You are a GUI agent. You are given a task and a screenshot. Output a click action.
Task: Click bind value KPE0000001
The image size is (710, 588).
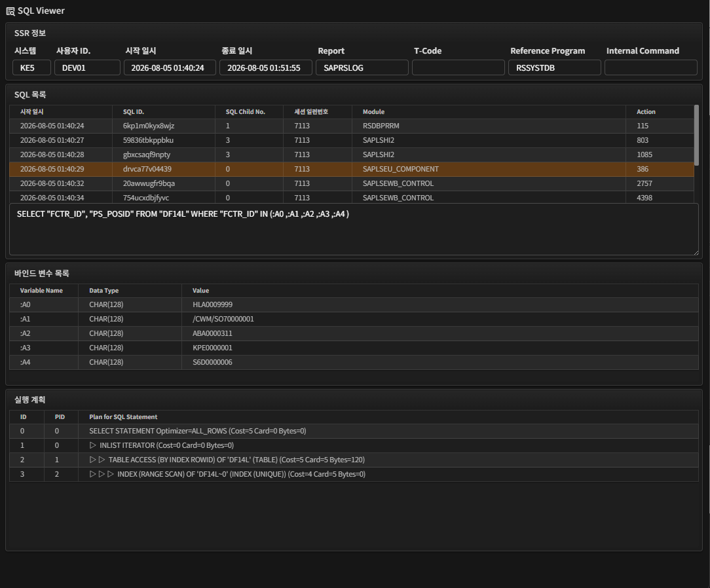pos(212,348)
